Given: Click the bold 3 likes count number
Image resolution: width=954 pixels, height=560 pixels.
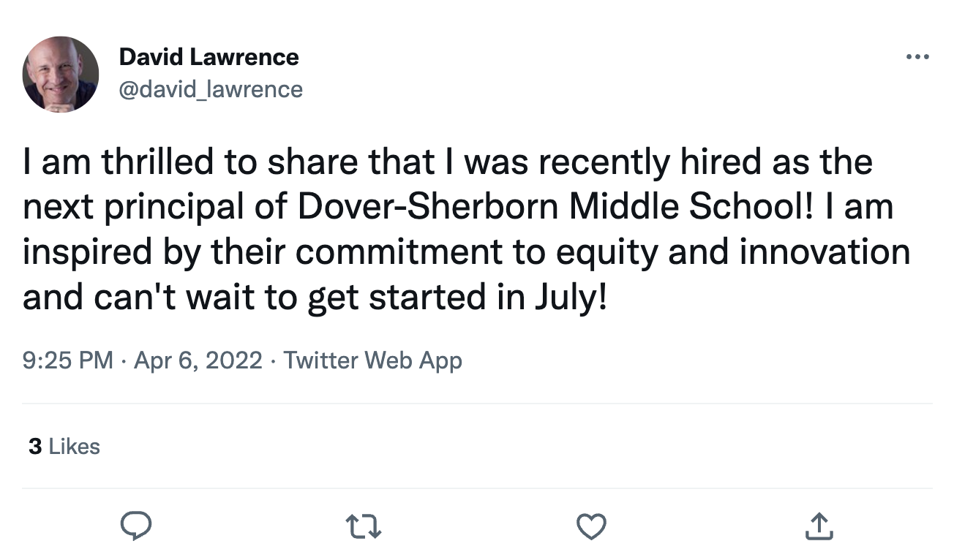Looking at the screenshot, I should [x=35, y=447].
